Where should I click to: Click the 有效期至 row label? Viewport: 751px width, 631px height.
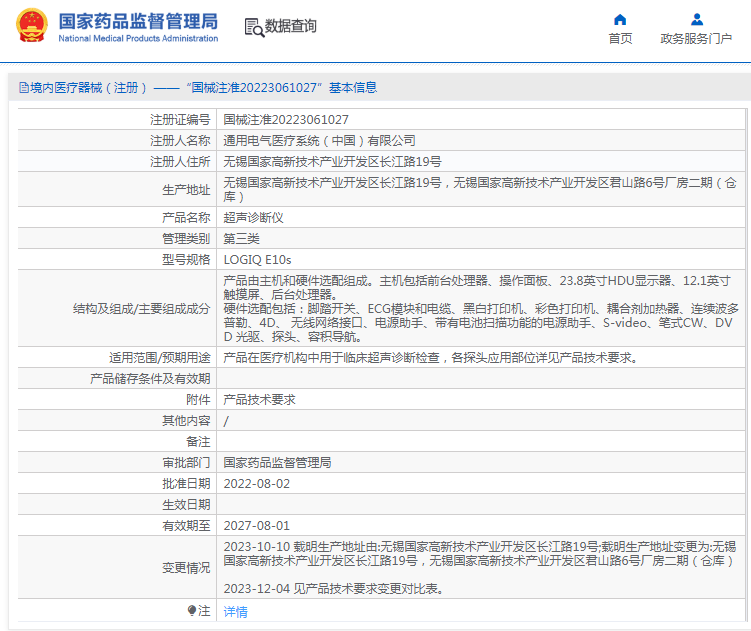pos(186,526)
